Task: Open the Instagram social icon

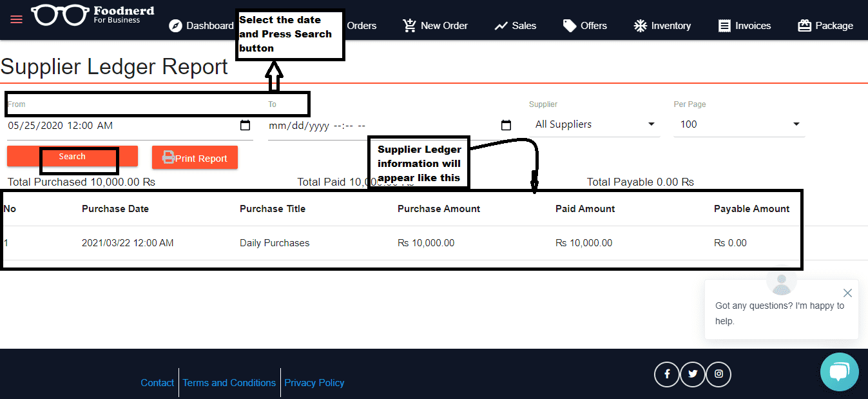Action: coord(719,374)
